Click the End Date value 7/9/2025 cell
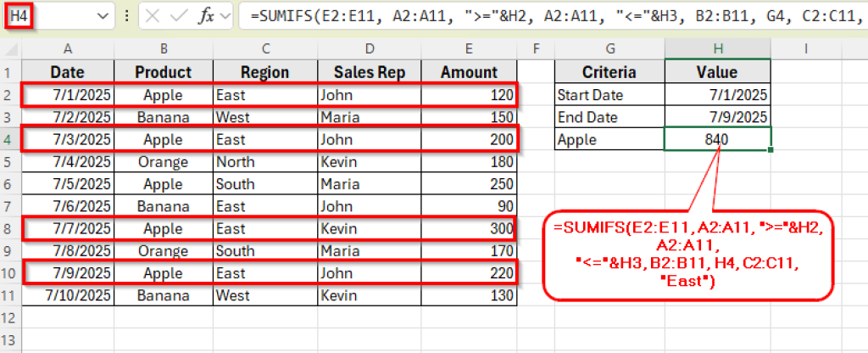868x353 pixels. click(x=717, y=117)
